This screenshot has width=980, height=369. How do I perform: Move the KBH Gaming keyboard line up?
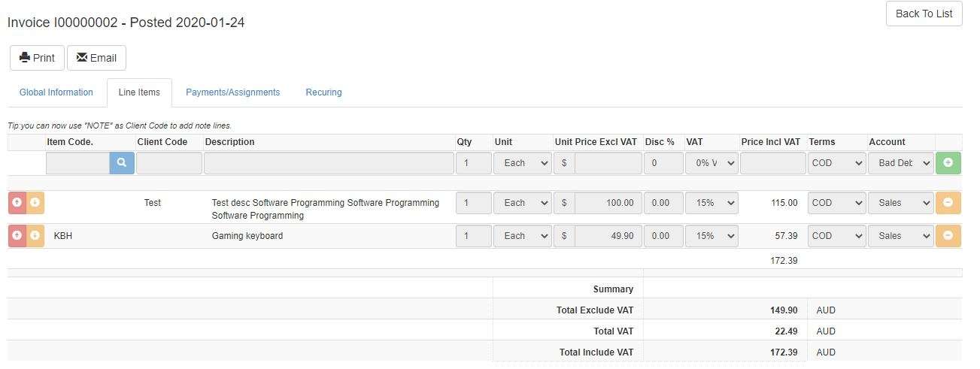point(17,236)
